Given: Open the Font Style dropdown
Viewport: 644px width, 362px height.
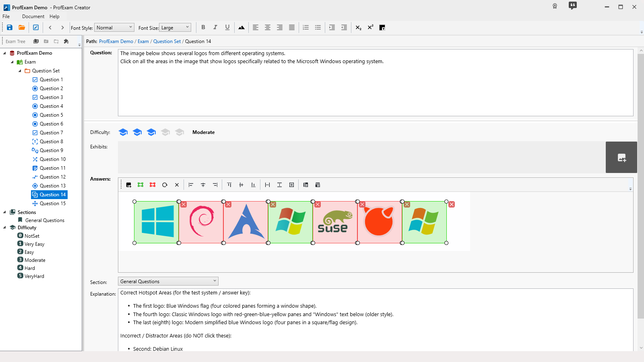Looking at the screenshot, I should point(114,27).
